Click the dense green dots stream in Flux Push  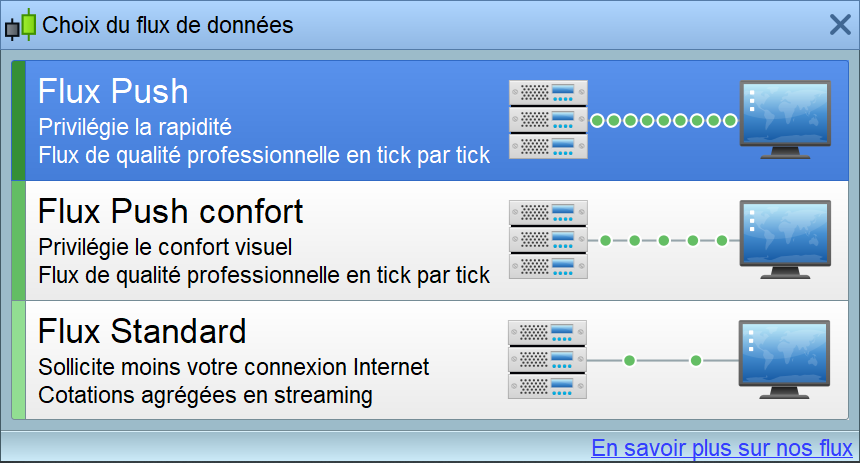click(663, 121)
